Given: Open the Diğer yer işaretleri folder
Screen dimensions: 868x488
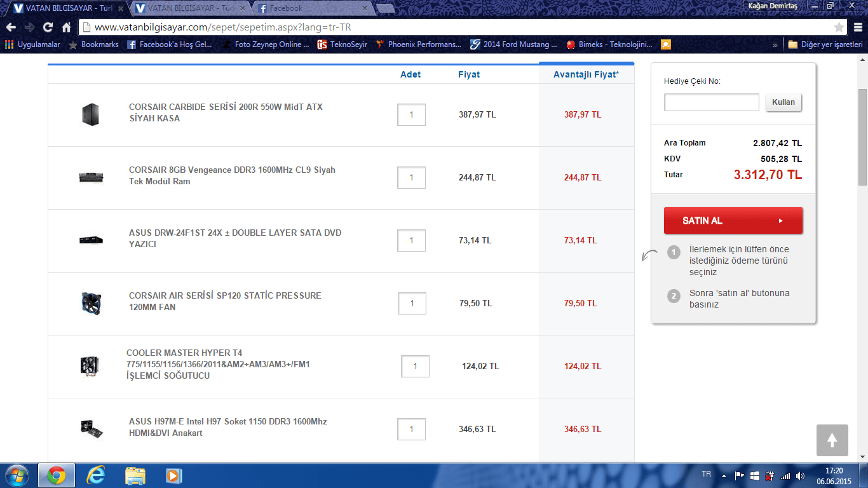Looking at the screenshot, I should pos(825,44).
